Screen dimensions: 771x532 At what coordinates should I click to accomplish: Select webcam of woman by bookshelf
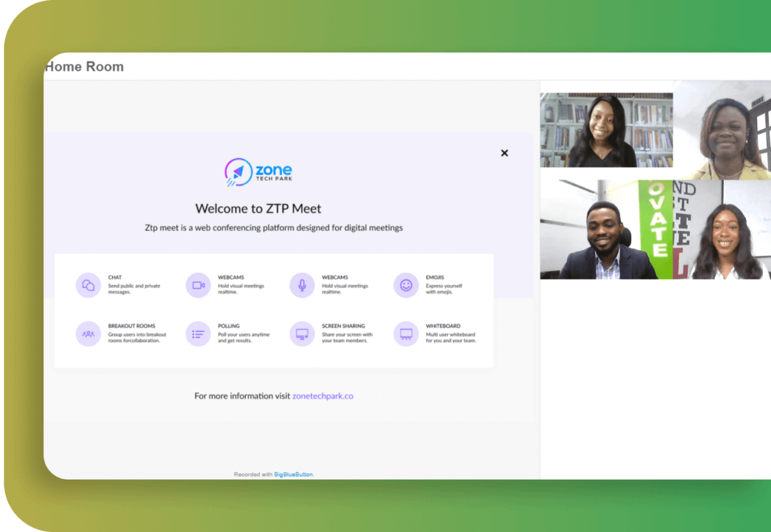(607, 130)
